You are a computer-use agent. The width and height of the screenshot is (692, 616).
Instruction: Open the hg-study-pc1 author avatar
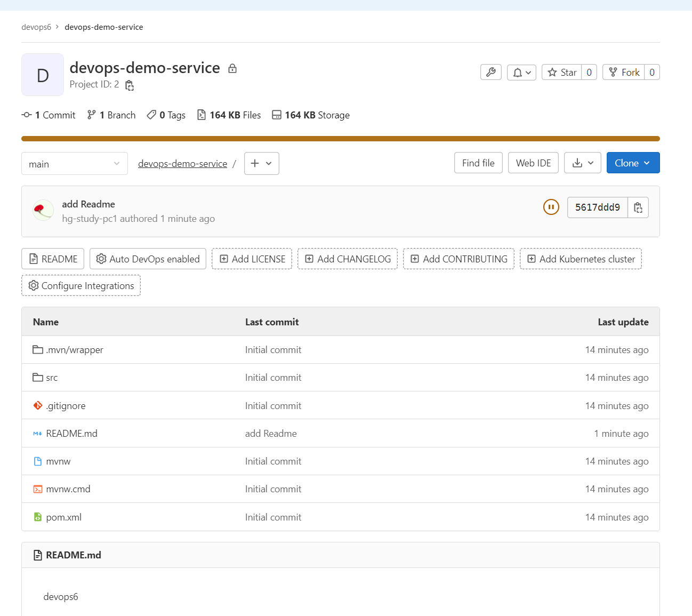pos(43,210)
